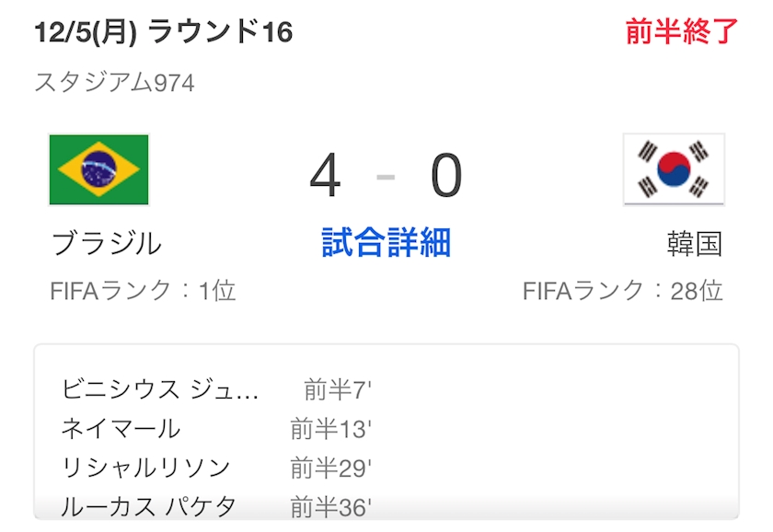
Task: Click the 12/5(月) ラウンド16 heading
Action: point(163,33)
